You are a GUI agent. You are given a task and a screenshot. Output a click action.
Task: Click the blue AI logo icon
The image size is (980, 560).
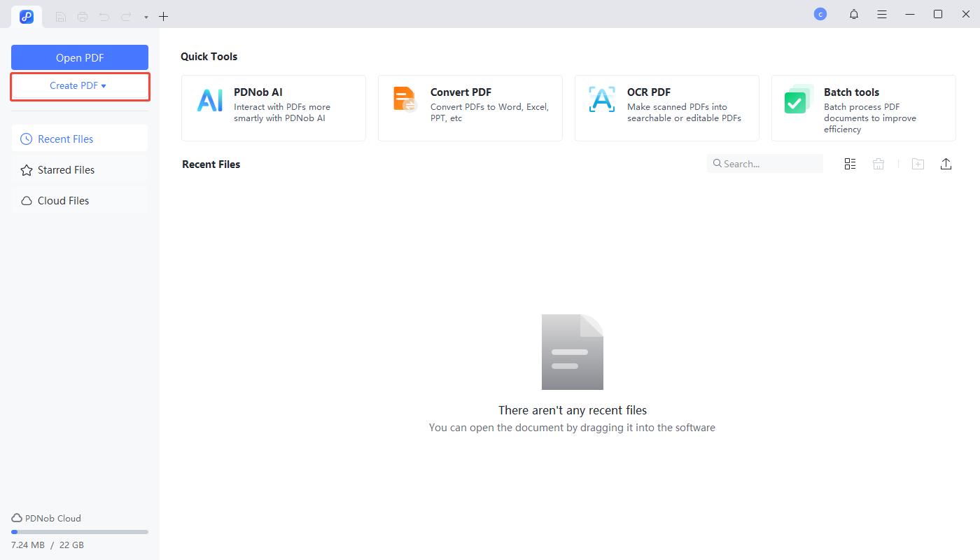(209, 100)
